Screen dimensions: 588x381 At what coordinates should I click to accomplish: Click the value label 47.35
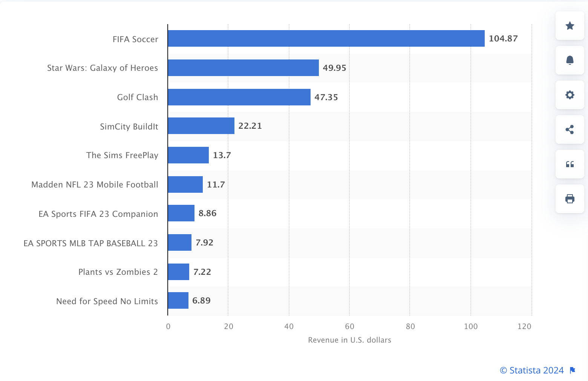[x=326, y=97]
